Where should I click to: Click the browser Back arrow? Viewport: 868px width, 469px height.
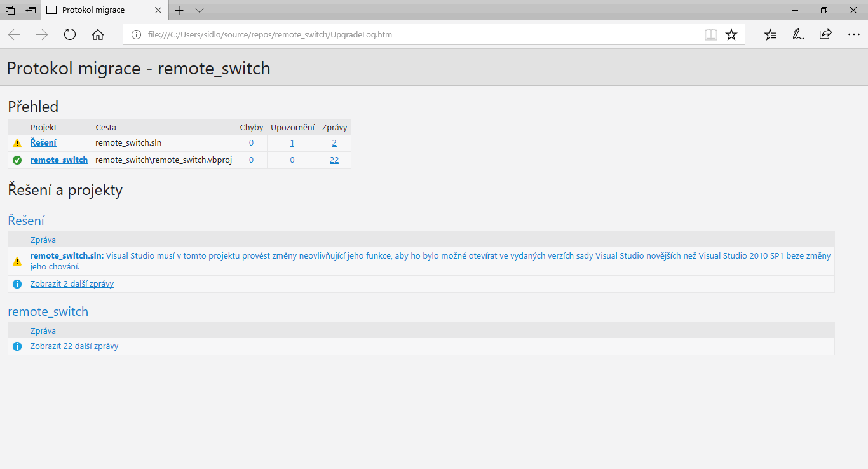pyautogui.click(x=14, y=35)
